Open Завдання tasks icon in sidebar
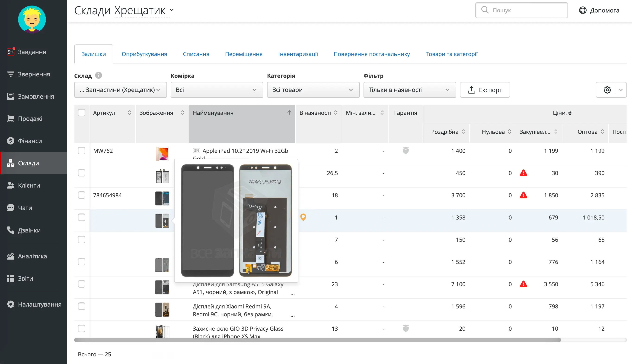This screenshot has height=364, width=632. tap(10, 52)
